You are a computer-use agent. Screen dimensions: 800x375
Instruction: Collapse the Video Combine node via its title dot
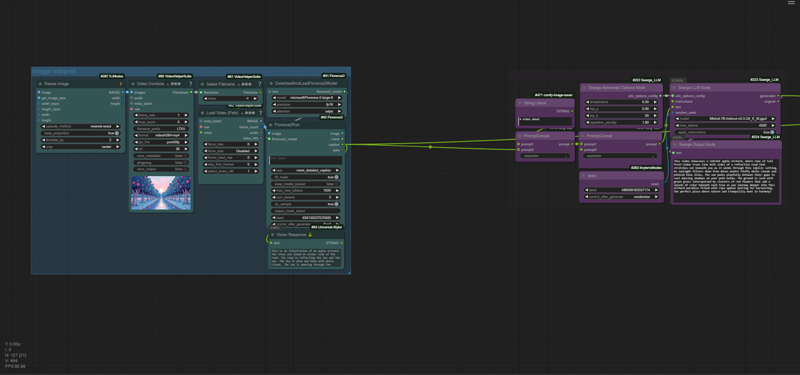[x=133, y=84]
